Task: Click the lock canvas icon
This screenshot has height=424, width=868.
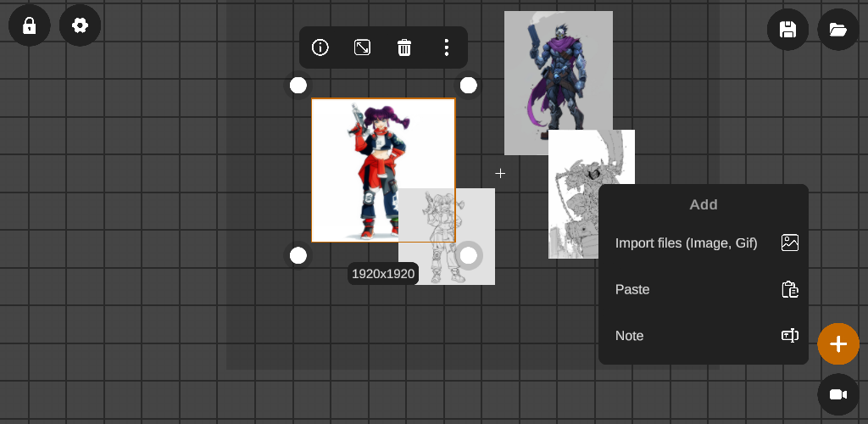Action: click(x=30, y=25)
